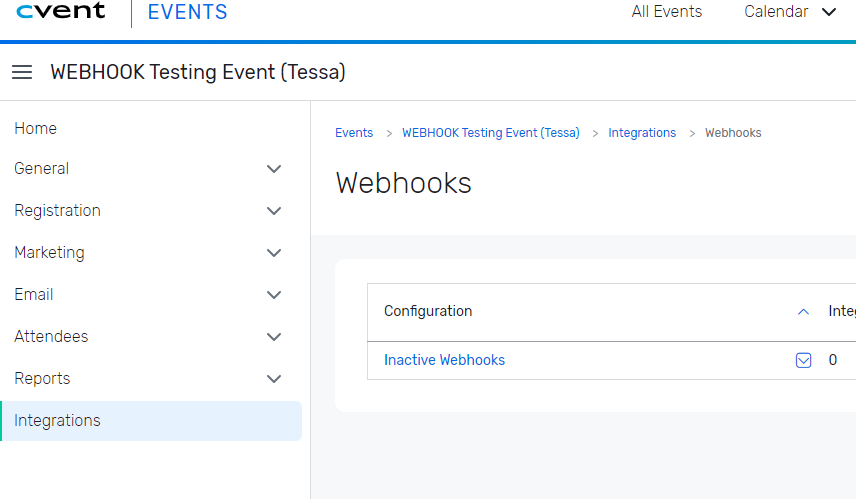This screenshot has width=856, height=499.
Task: Follow the Events breadcrumb link
Action: [x=354, y=133]
